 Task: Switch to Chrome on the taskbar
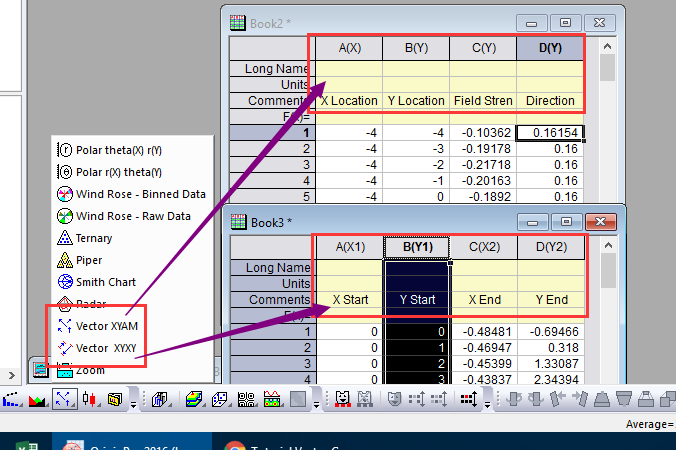[235, 445]
